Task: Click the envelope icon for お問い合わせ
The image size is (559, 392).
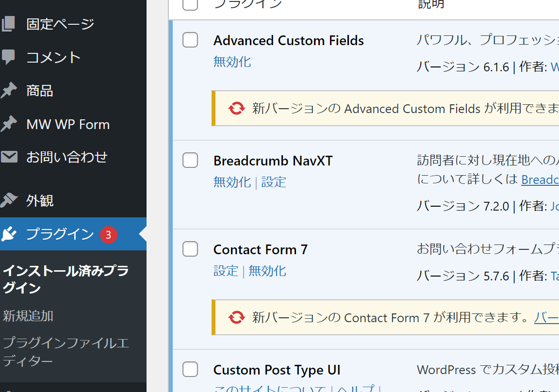Action: [x=9, y=157]
